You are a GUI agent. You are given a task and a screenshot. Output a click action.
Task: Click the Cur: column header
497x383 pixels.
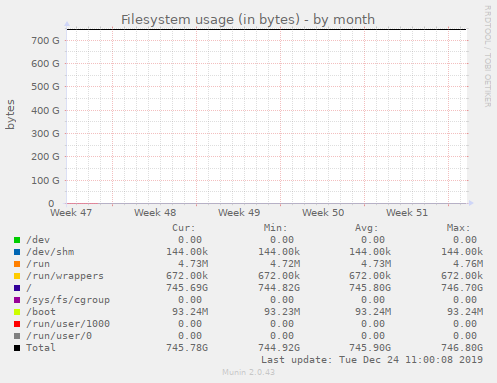coord(184,228)
